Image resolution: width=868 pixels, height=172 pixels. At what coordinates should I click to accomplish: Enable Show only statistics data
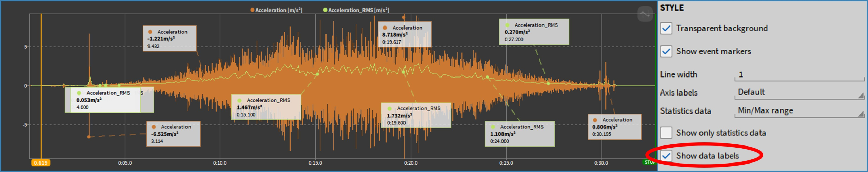tap(666, 133)
